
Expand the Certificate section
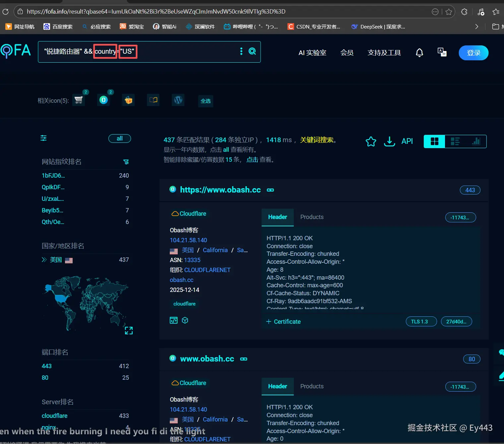pos(283,322)
